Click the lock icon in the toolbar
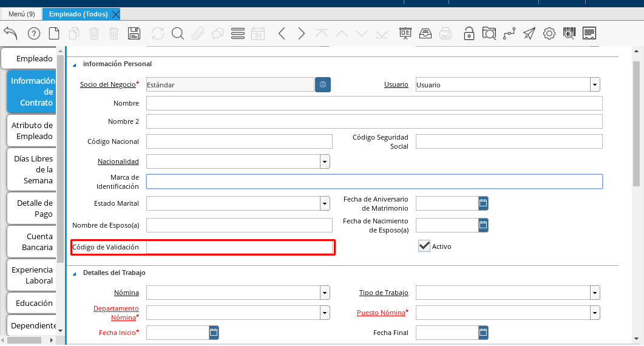 (469, 33)
